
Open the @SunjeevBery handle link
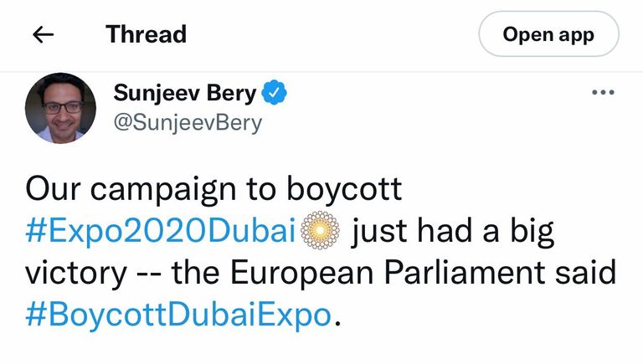(x=188, y=123)
